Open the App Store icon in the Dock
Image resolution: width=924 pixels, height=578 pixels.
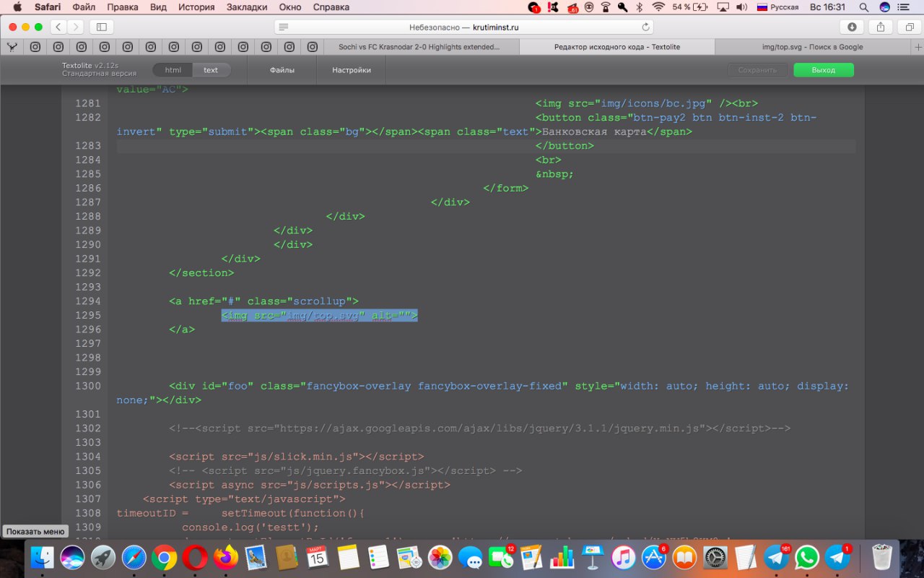(x=654, y=557)
